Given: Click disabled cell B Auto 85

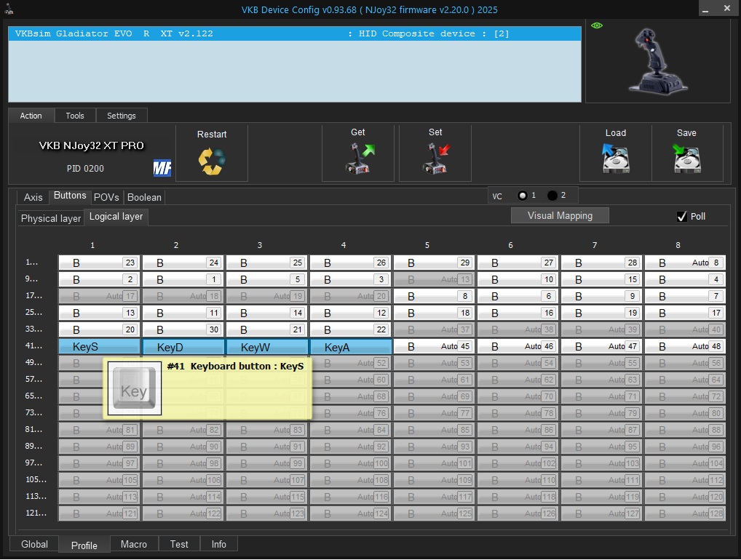Looking at the screenshot, I should click(435, 430).
